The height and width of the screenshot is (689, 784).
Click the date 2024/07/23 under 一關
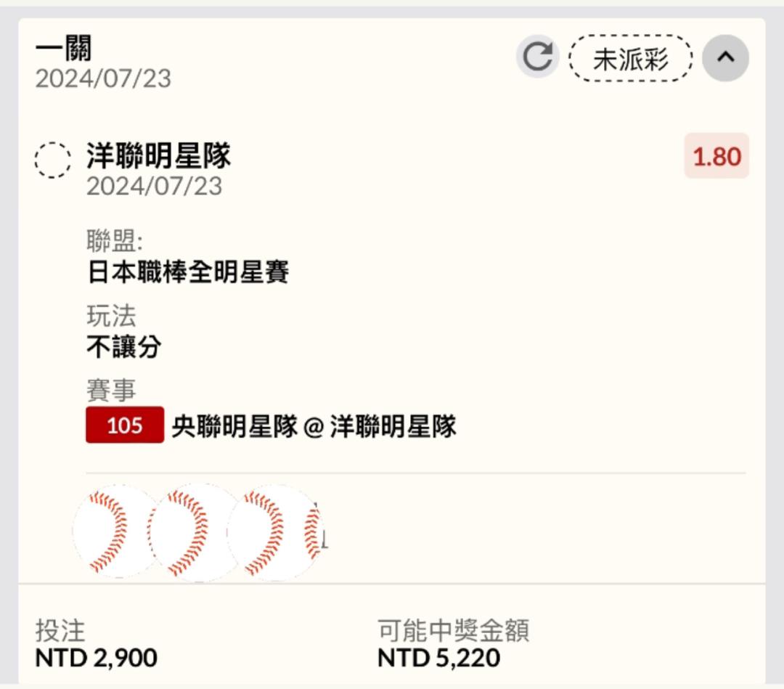103,79
